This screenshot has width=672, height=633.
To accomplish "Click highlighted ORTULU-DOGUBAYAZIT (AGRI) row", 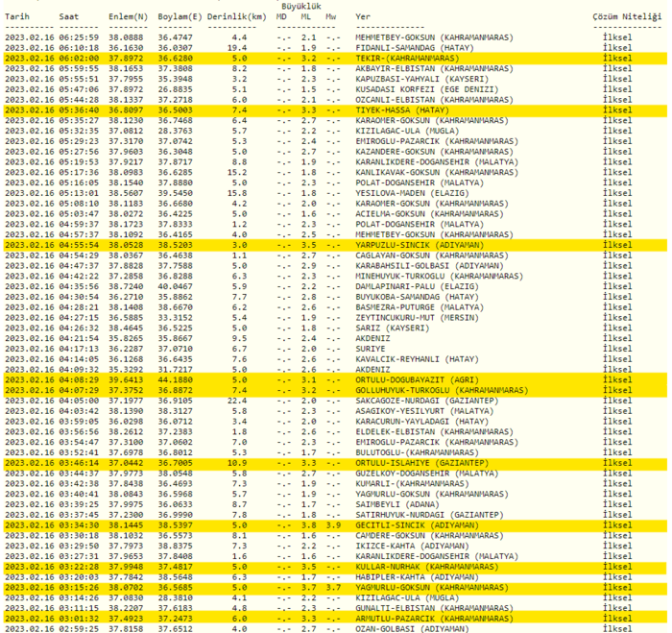I will 336,380.
